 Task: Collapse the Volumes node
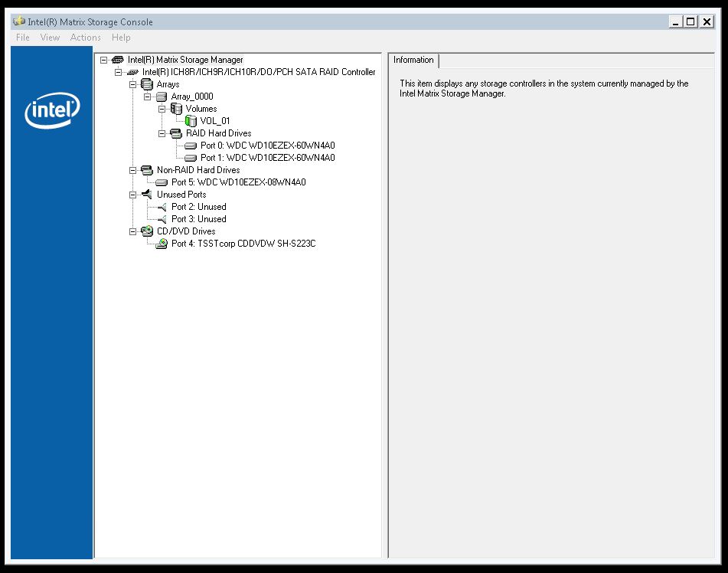tap(162, 109)
